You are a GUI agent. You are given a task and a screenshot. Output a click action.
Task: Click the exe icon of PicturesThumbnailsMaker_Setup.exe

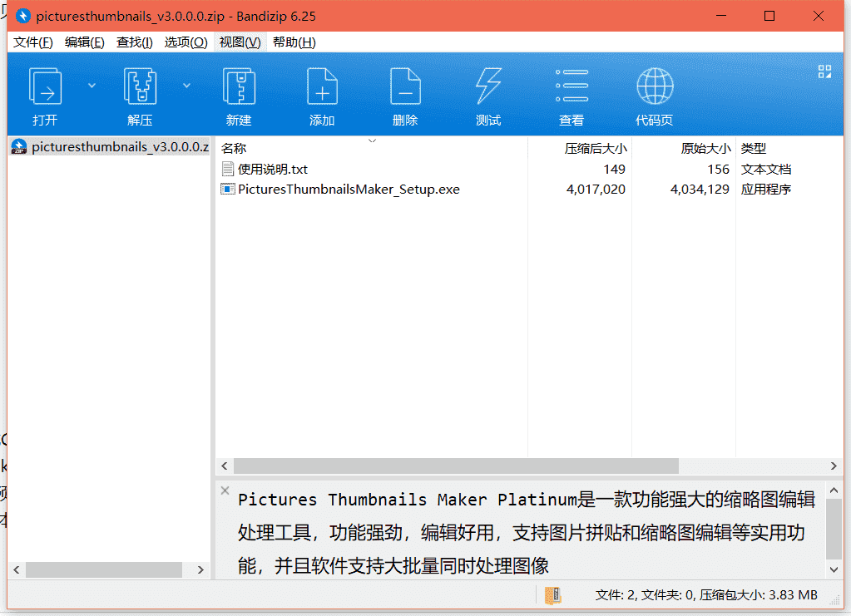tap(227, 190)
